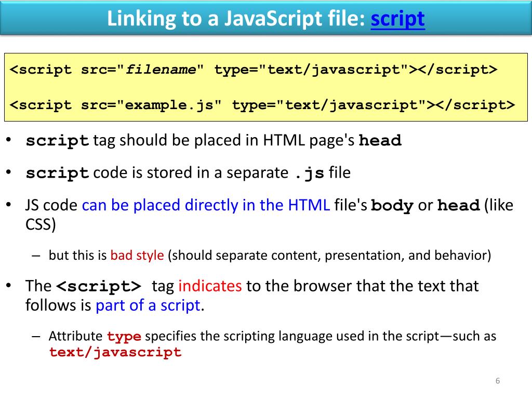
Task: Click the code line with src="example.js"
Action: [262, 105]
